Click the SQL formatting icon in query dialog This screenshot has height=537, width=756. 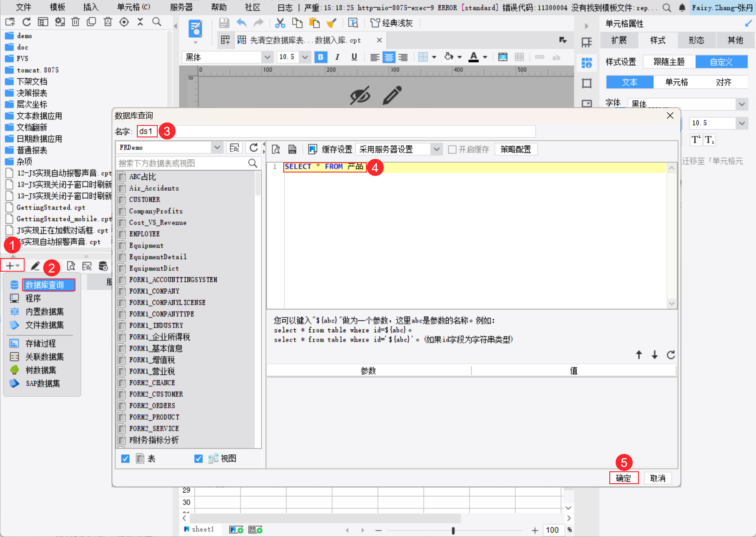[292, 149]
